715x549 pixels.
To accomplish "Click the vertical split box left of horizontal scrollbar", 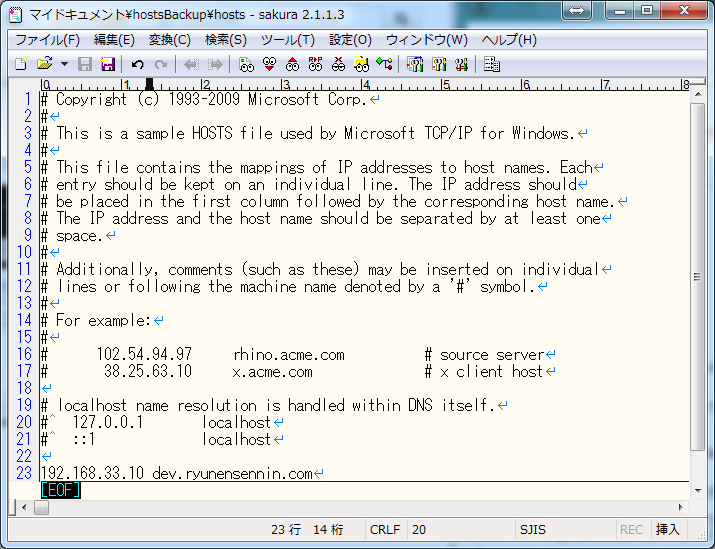I will (12, 507).
